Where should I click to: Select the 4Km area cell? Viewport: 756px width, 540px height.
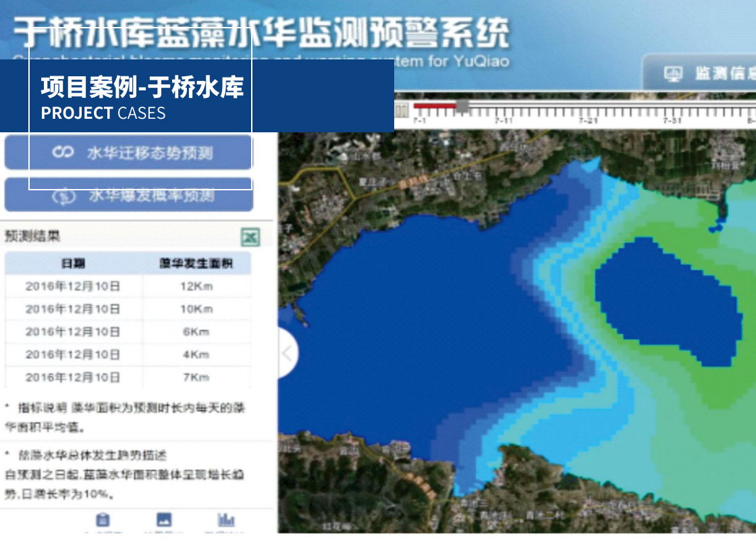196,354
